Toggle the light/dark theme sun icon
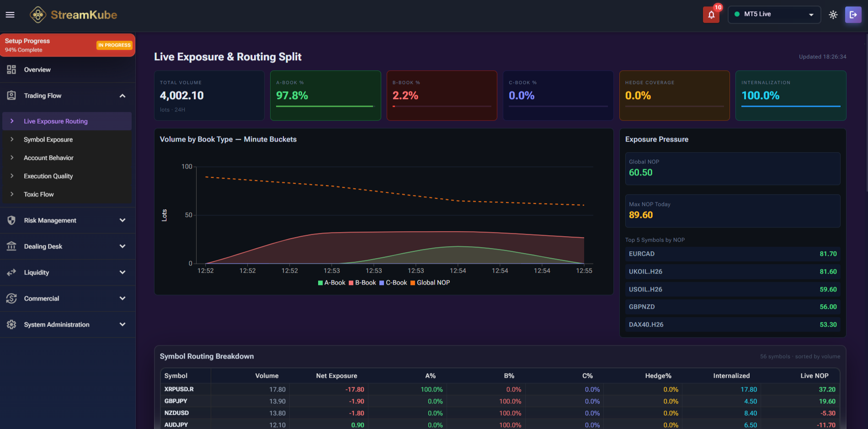The height and width of the screenshot is (429, 868). coord(833,15)
